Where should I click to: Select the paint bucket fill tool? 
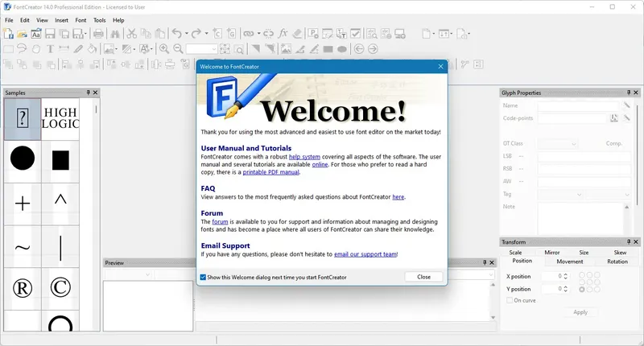tap(92, 49)
